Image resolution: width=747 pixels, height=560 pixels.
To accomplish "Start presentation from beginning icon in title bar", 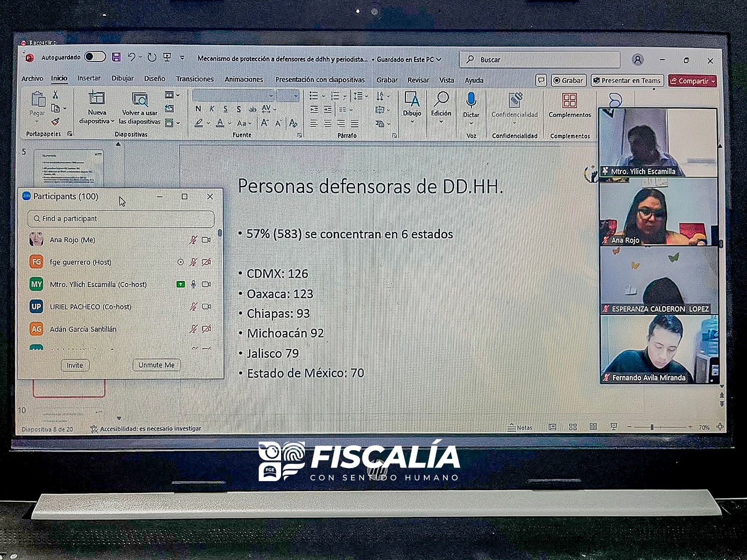I will [x=167, y=57].
